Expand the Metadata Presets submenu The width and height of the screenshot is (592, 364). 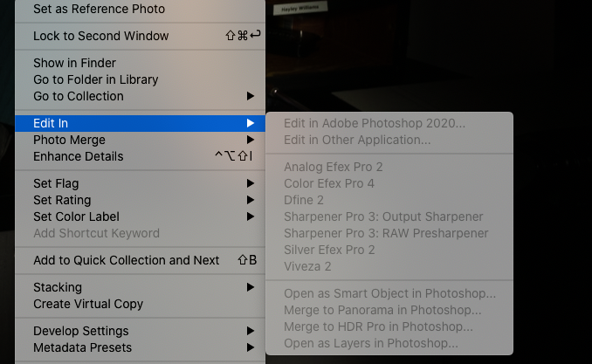pos(82,347)
